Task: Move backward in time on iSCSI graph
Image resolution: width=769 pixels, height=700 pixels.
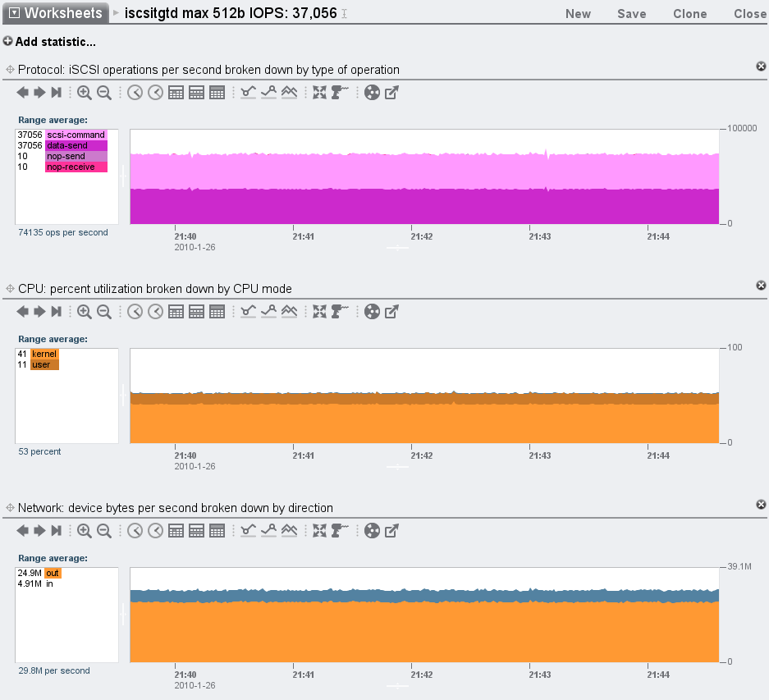Action: pyautogui.click(x=23, y=93)
